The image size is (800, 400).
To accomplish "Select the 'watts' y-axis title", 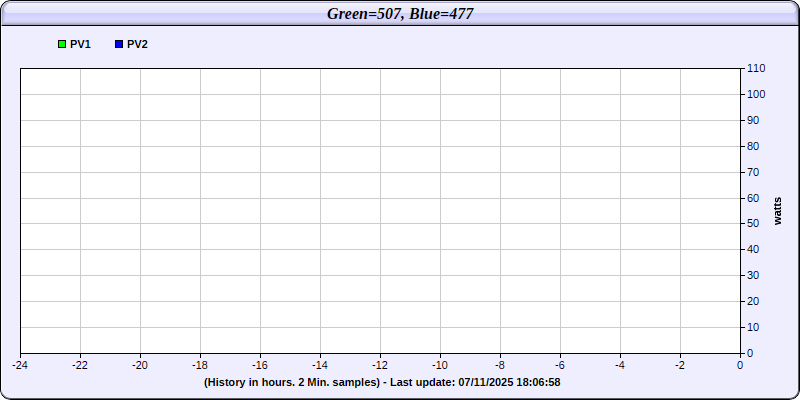I will [x=778, y=211].
